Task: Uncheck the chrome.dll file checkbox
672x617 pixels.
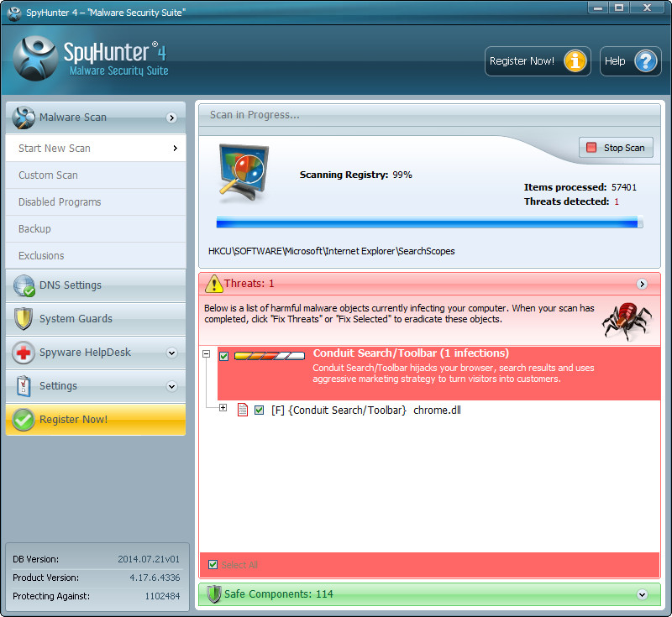Action: [259, 410]
